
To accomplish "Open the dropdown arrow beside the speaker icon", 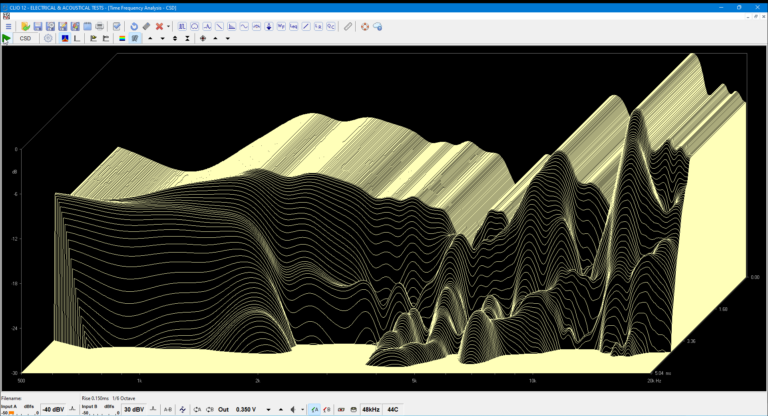I will tap(303, 409).
